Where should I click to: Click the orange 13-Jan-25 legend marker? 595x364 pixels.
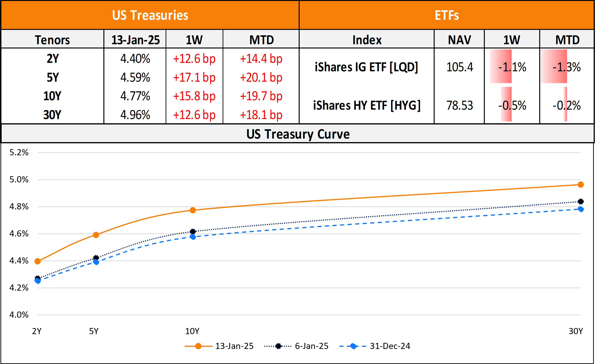[x=198, y=346]
